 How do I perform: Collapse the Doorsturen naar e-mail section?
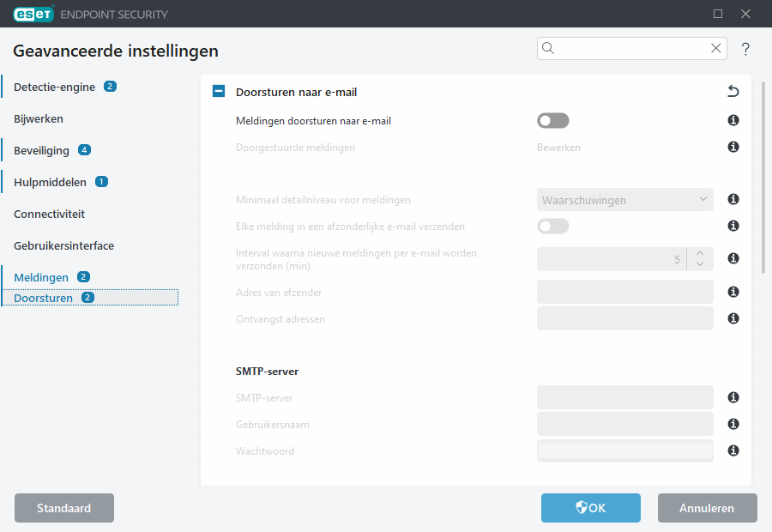(x=219, y=92)
